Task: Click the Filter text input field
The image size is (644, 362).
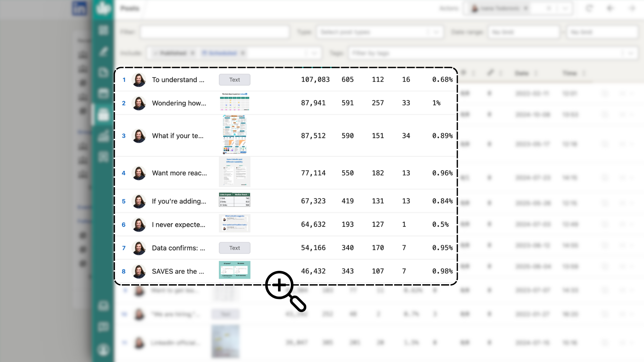Action: (215, 32)
